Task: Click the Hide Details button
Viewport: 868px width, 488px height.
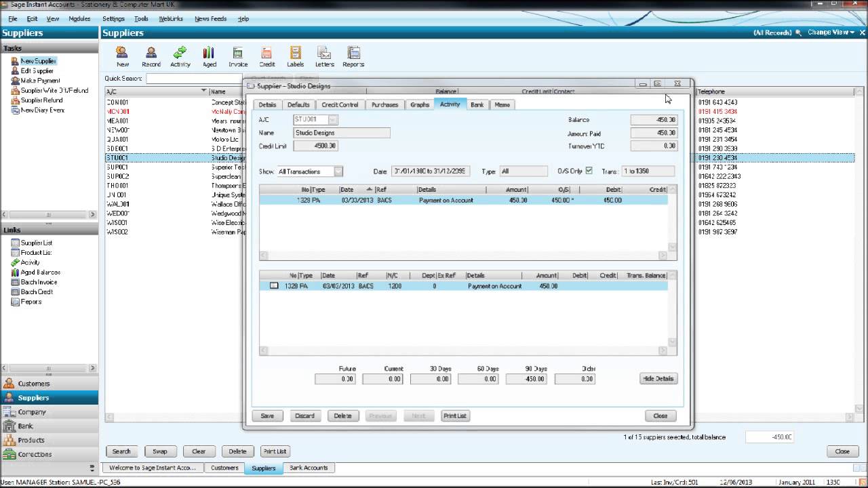Action: [x=658, y=378]
